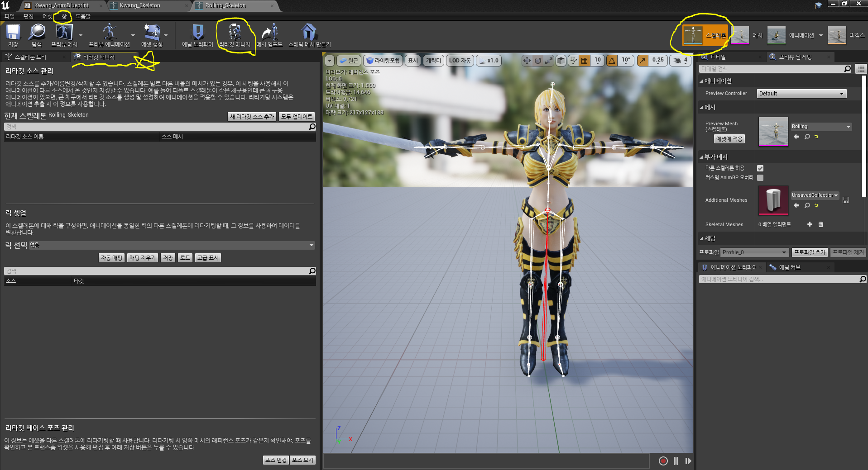
Task: Open the 프리뷰 메시 toolbar icon
Action: pyautogui.click(x=64, y=32)
